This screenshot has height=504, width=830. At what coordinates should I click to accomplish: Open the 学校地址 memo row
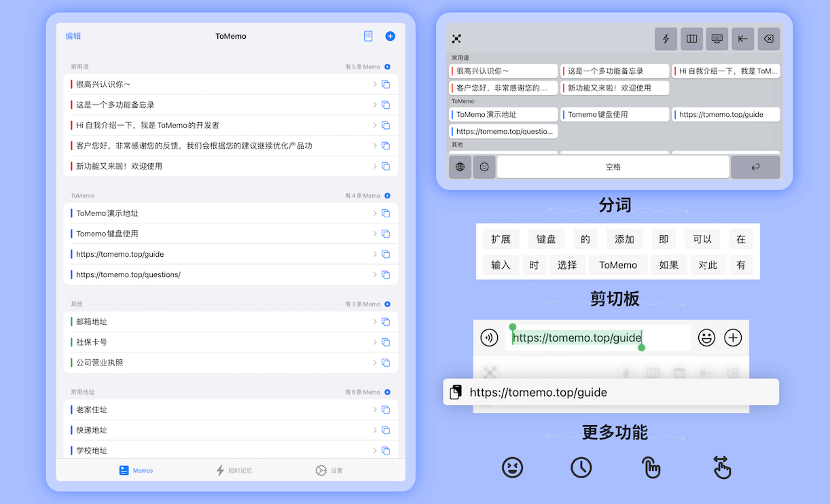[x=230, y=450]
